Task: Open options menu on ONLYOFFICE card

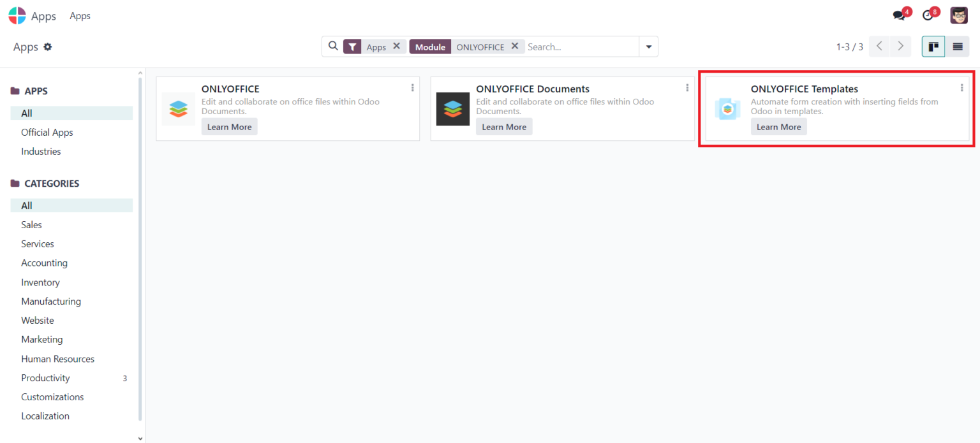Action: (412, 87)
